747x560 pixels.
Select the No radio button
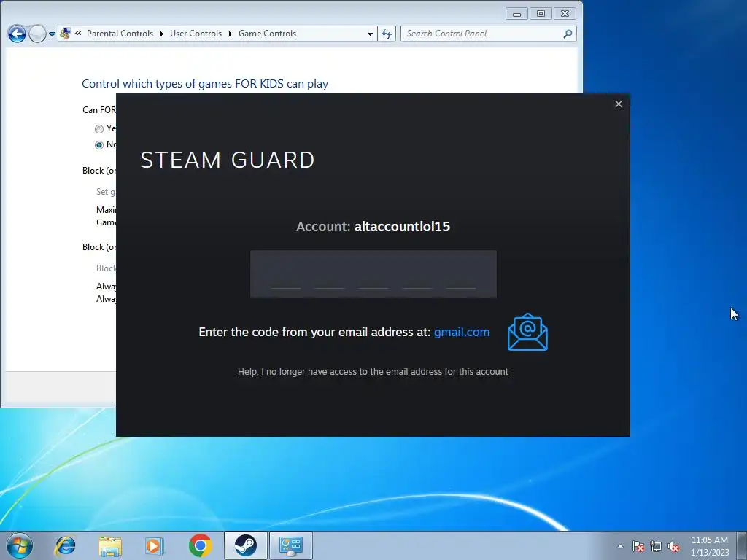tap(98, 145)
